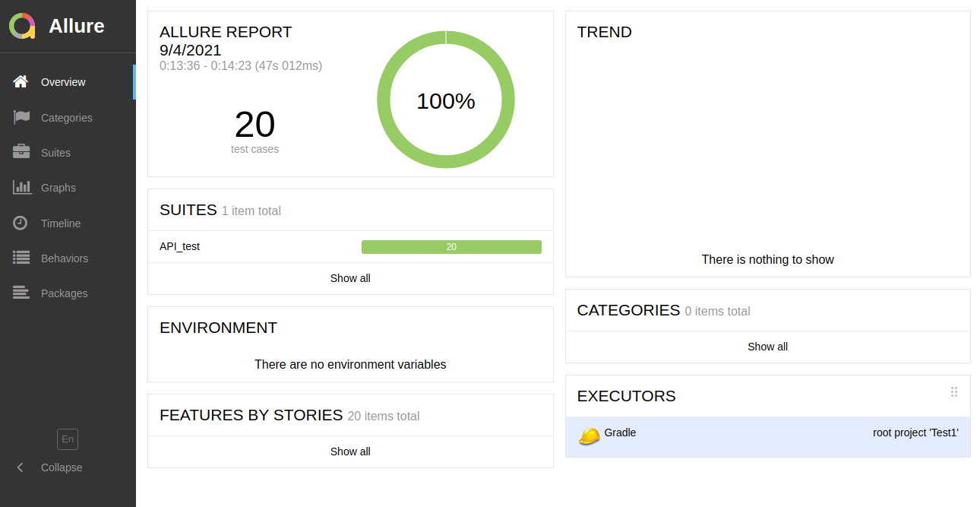Screen dimensions: 980x507
Task: Click the Allure logo icon
Action: [x=23, y=26]
